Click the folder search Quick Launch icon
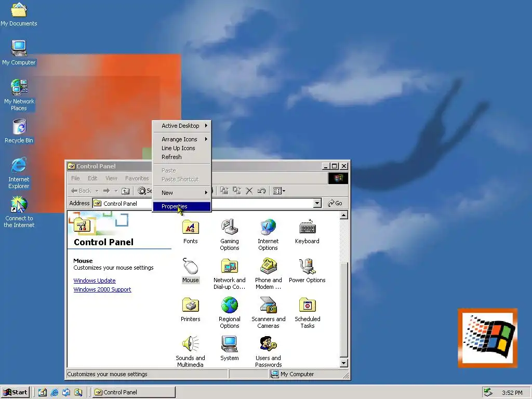Viewport: 532px width, 399px height. pyautogui.click(x=78, y=392)
